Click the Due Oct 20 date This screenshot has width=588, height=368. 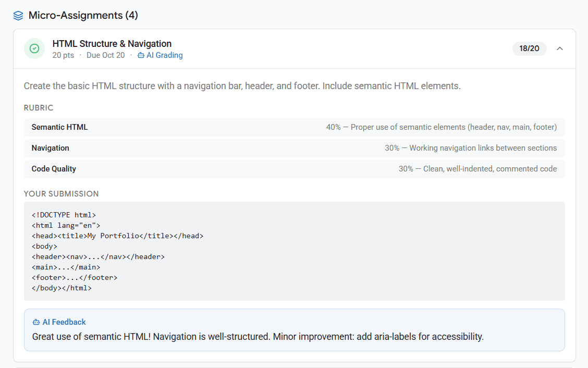[x=106, y=55]
